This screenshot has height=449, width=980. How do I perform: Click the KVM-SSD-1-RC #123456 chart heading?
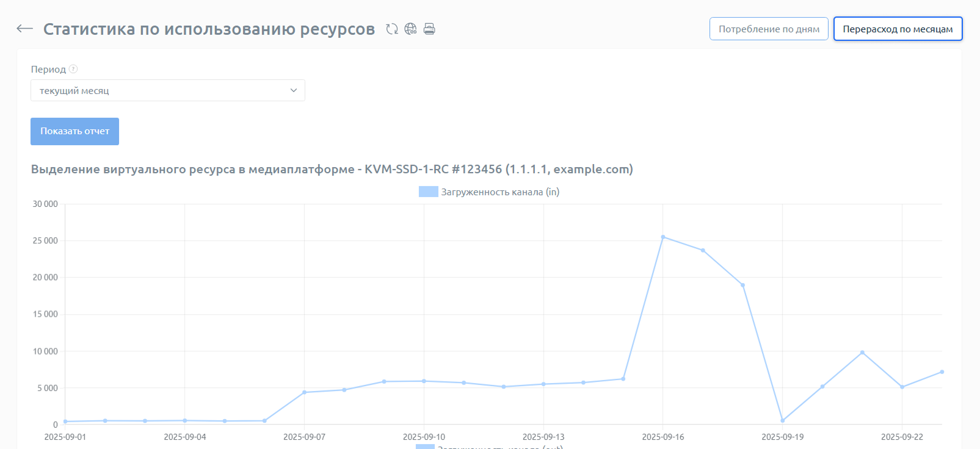coord(332,169)
